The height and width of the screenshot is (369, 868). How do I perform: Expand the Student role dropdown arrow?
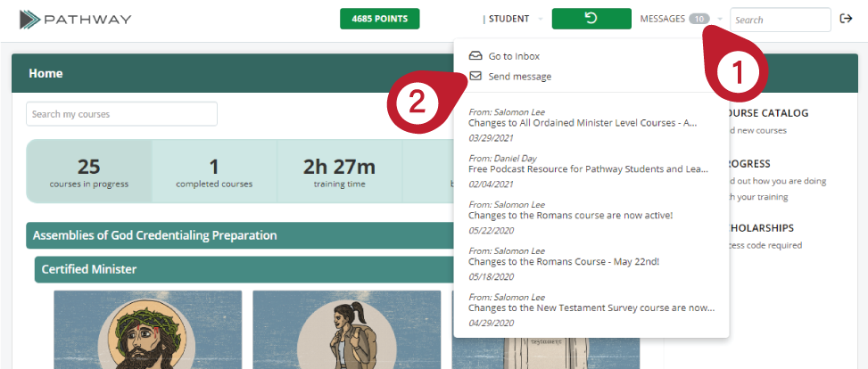click(541, 19)
